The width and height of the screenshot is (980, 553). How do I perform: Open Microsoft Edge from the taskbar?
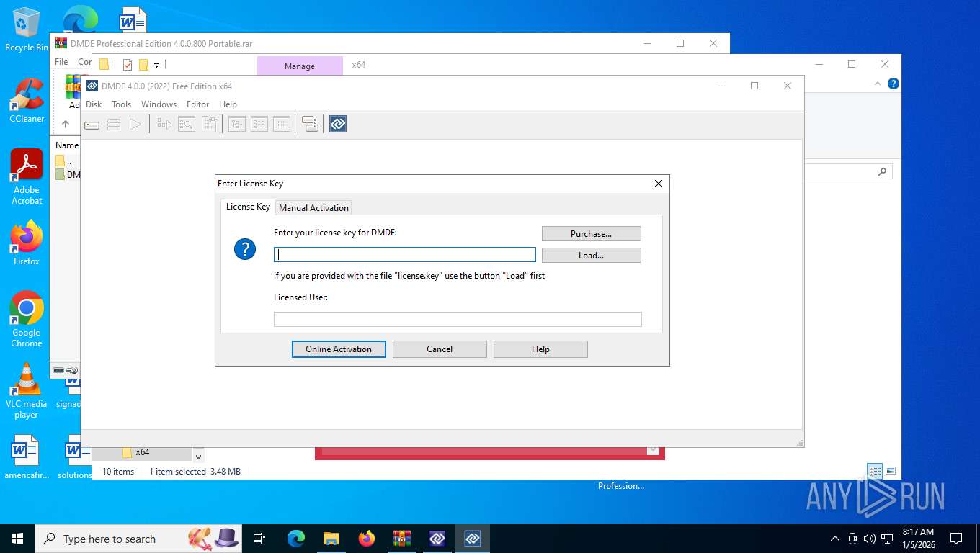click(x=296, y=539)
